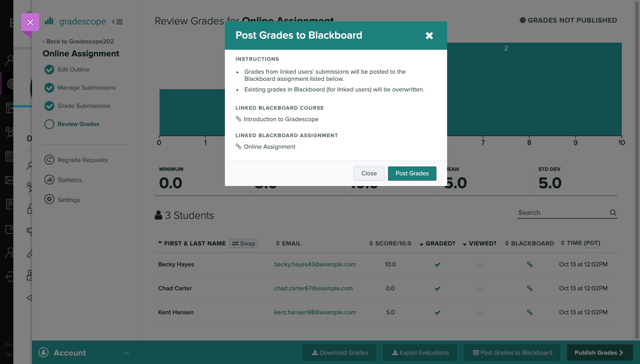640x364 pixels.
Task: Click the search magnifier icon
Action: pos(613,213)
